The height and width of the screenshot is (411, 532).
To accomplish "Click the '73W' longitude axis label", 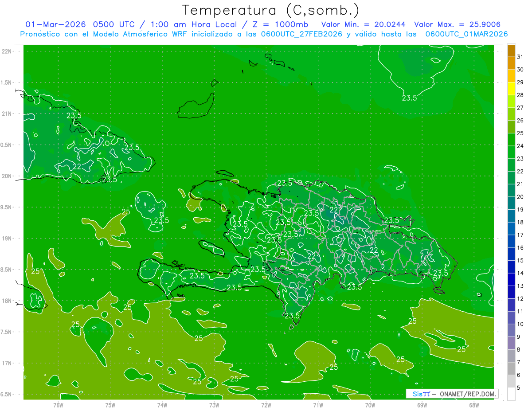I will coord(214,405).
